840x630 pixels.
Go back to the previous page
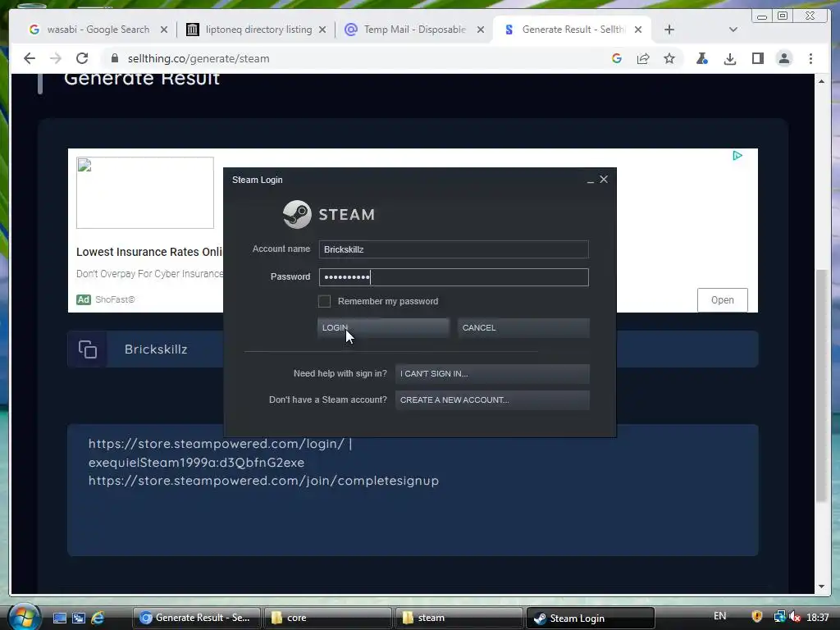30,58
